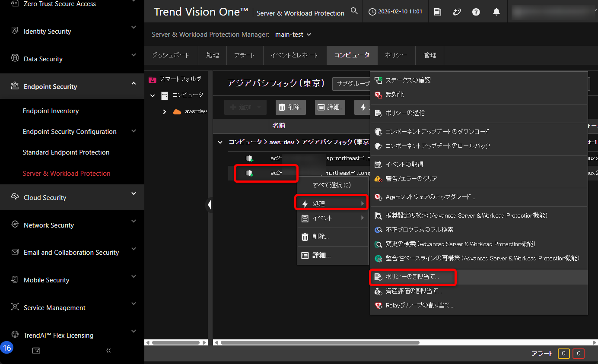Screen dimensions: 598x364
Task: Click the red アラート counter badge
Action: pyautogui.click(x=579, y=353)
